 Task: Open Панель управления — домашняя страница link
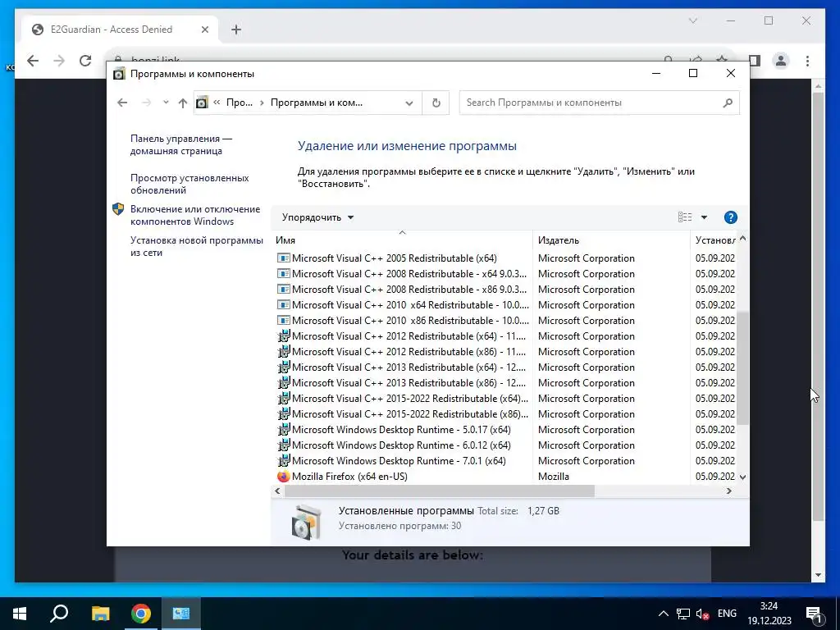181,144
